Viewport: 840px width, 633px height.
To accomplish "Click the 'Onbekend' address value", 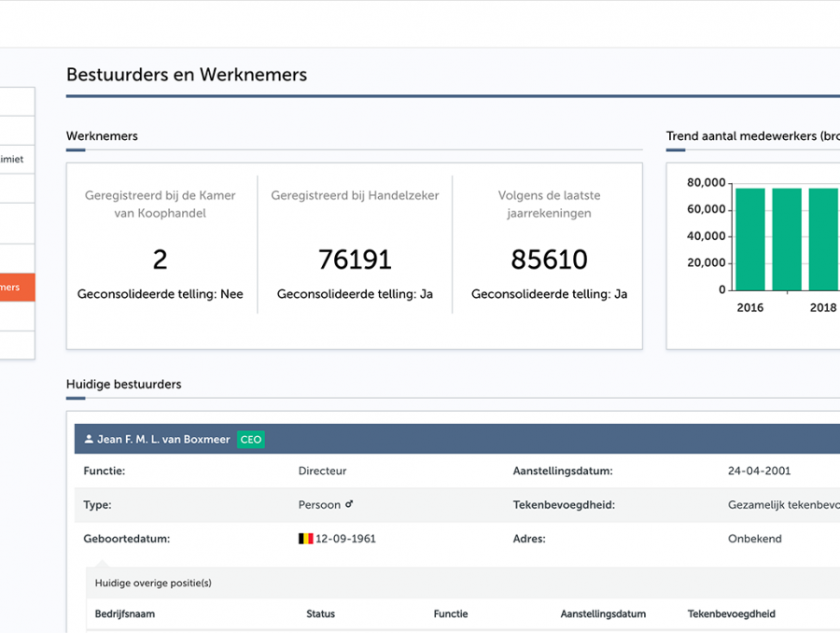I will click(755, 539).
